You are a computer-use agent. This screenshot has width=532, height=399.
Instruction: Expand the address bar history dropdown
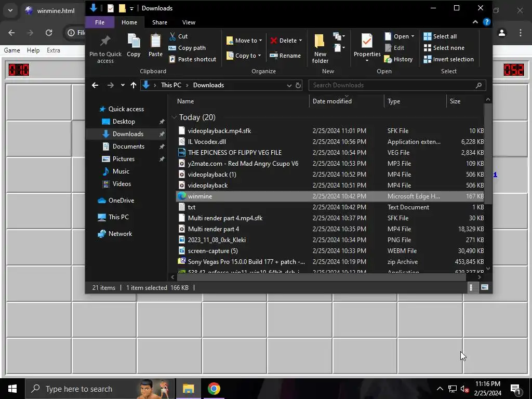click(289, 85)
